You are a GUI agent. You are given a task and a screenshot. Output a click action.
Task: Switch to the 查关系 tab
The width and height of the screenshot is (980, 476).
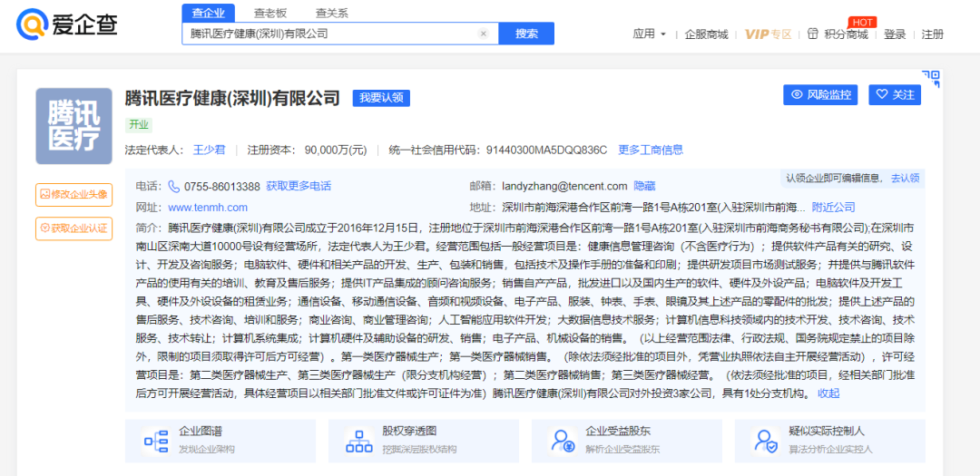coord(331,13)
